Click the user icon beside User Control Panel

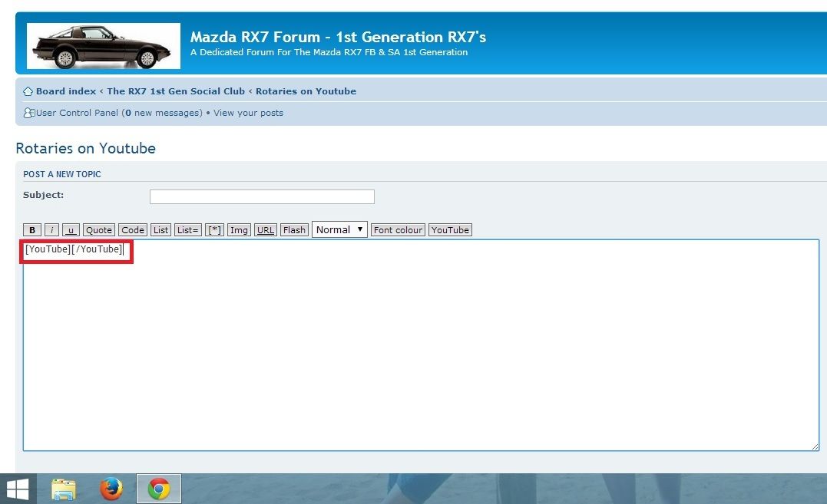[x=29, y=113]
